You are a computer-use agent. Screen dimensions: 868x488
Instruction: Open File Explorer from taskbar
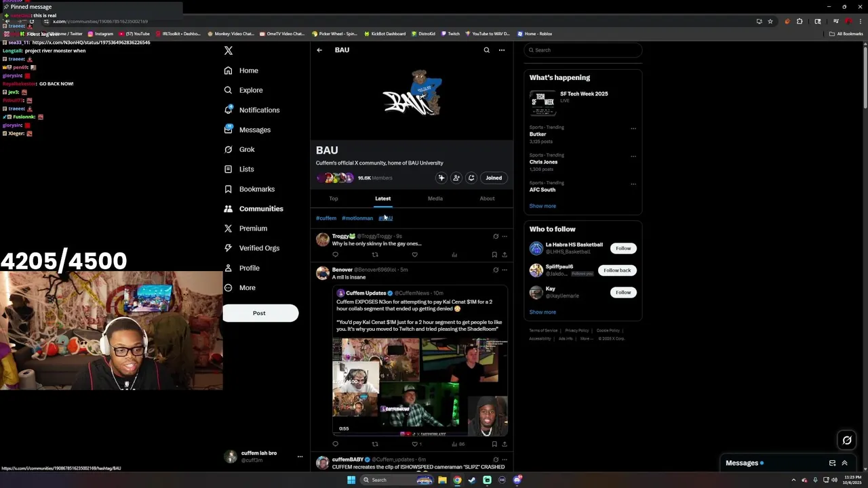point(442,480)
